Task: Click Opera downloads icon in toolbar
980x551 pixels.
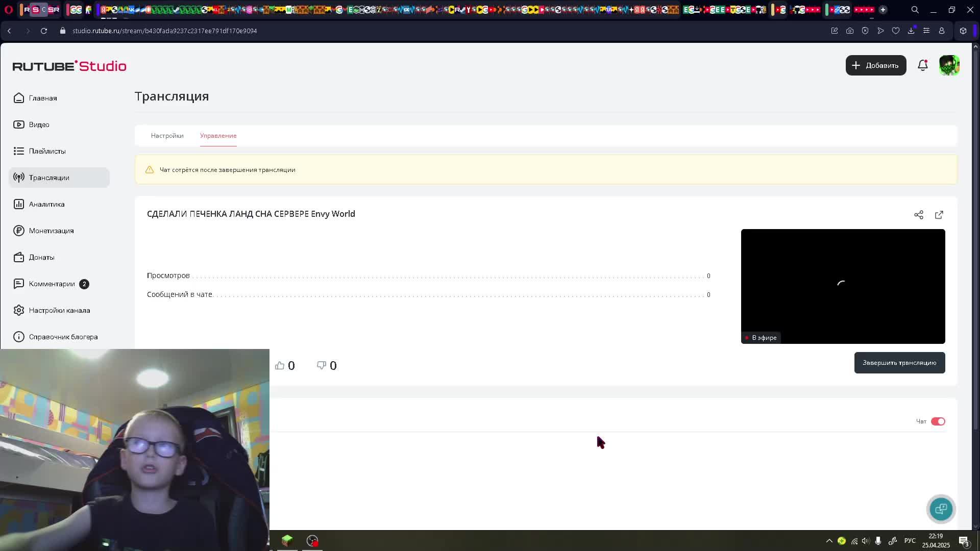Action: [x=911, y=31]
